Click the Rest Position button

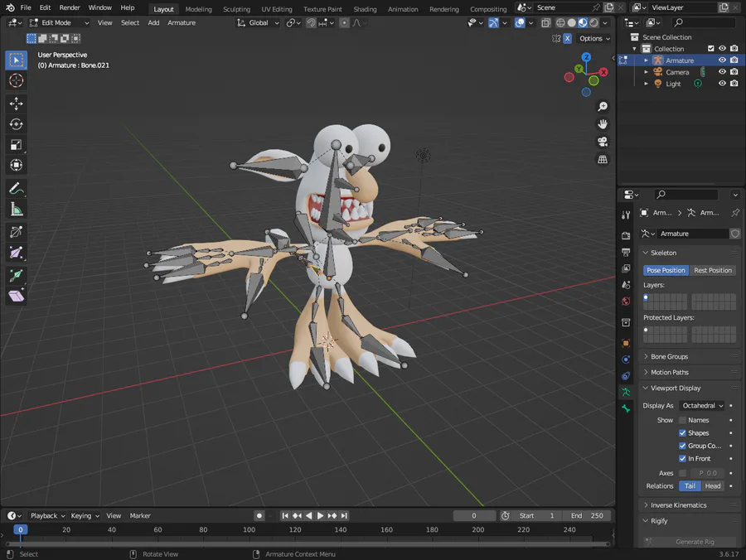712,270
